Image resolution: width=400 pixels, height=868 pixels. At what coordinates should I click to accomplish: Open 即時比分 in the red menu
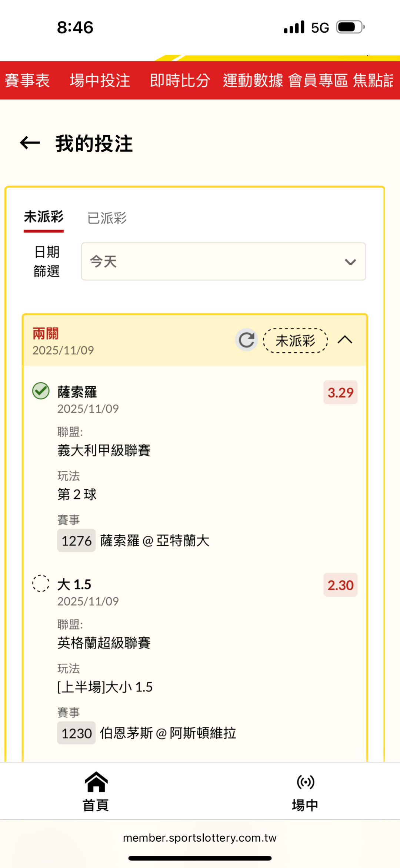click(180, 80)
